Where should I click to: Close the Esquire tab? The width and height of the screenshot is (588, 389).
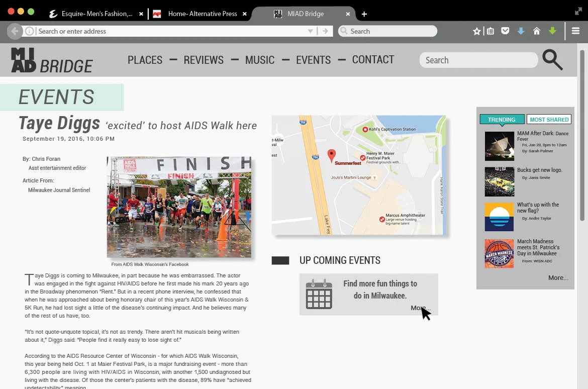coord(141,14)
